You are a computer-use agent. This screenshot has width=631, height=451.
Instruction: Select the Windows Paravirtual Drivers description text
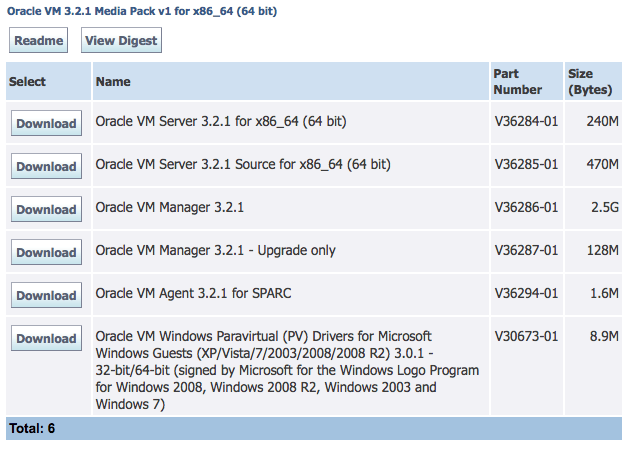coord(287,370)
